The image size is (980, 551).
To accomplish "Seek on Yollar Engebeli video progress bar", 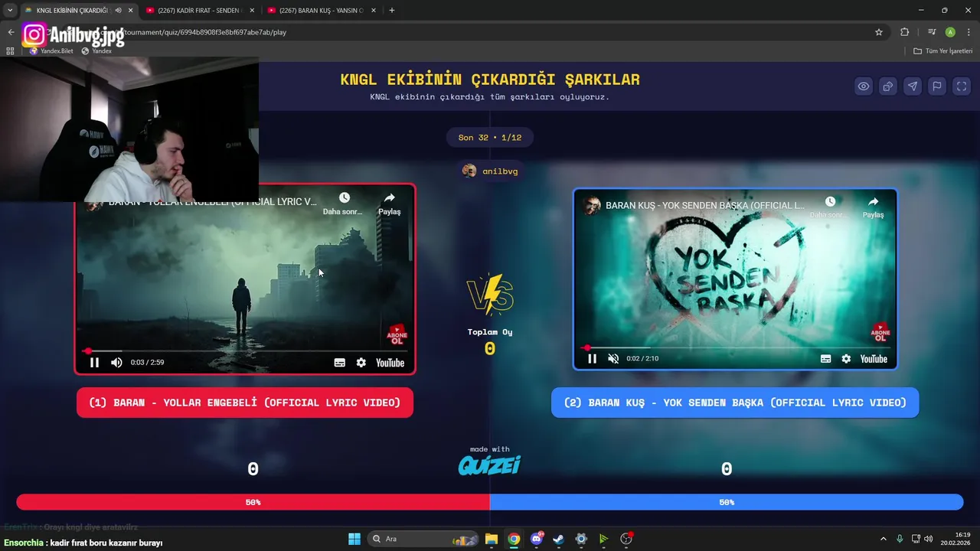I will click(x=245, y=351).
